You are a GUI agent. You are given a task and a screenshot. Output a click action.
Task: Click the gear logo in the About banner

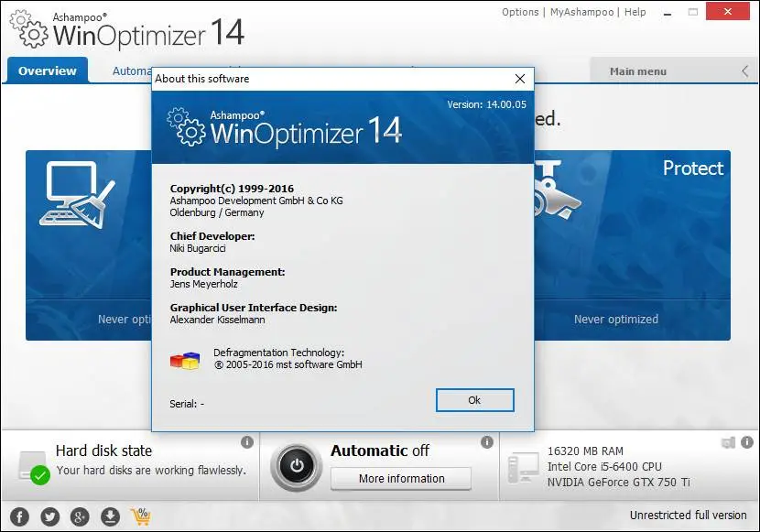186,126
